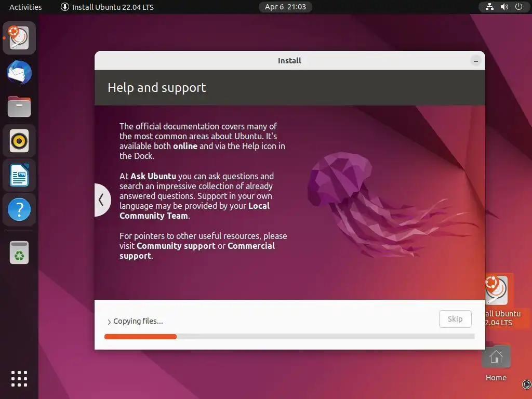Open Activities overview
Viewport: 532px width, 399px height.
click(25, 7)
